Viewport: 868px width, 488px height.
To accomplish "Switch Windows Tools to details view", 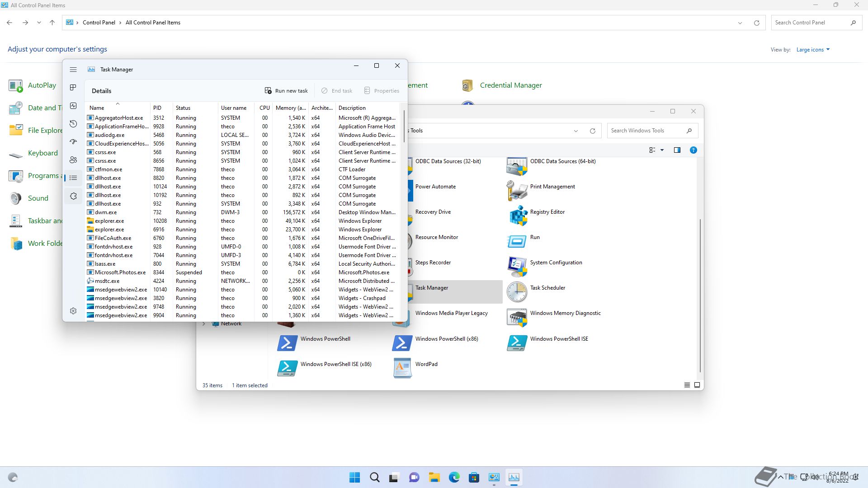I will point(687,385).
